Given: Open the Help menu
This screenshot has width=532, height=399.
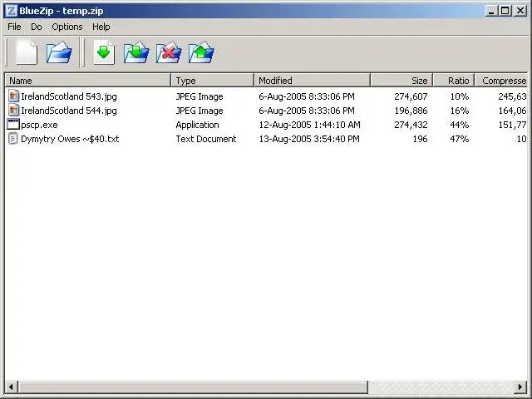Looking at the screenshot, I should point(101,27).
